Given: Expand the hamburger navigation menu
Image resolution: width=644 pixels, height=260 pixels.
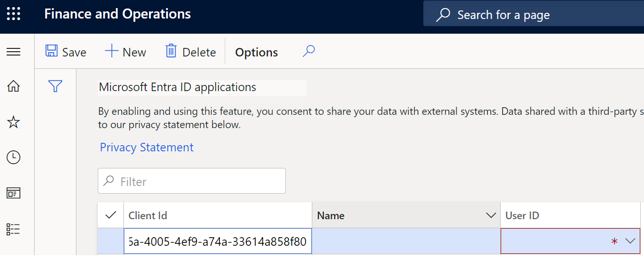Looking at the screenshot, I should [x=13, y=52].
